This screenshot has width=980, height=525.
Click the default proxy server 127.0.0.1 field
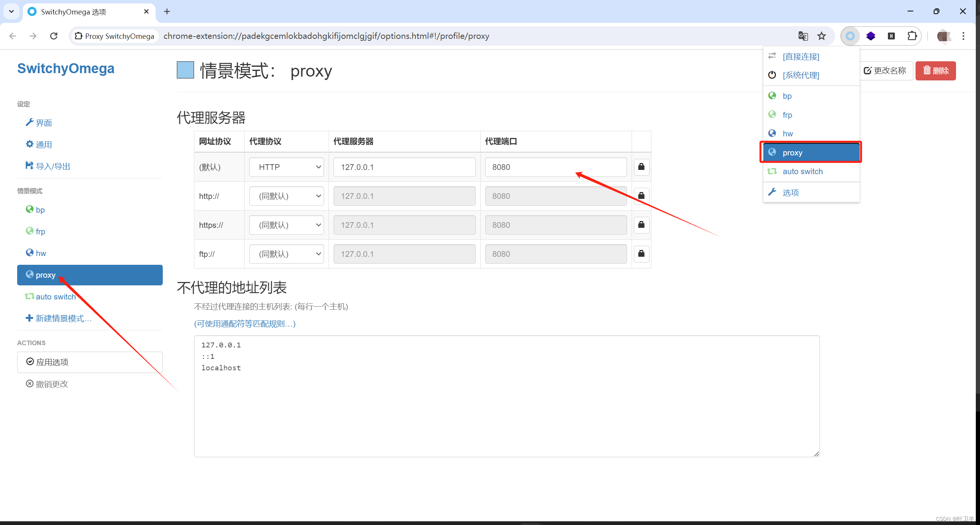click(x=404, y=167)
